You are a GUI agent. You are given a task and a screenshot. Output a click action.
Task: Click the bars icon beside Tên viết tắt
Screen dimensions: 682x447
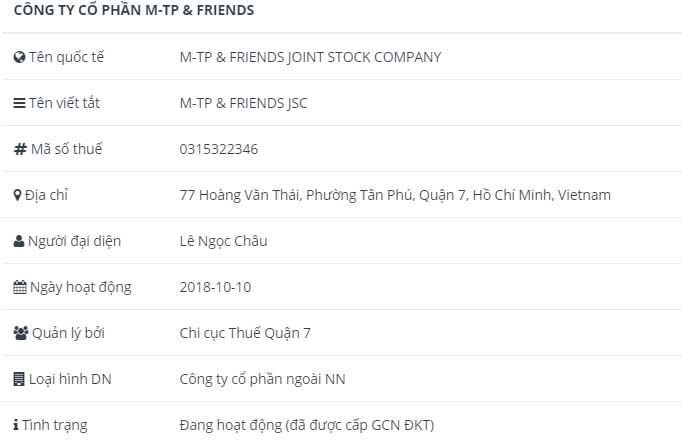click(x=19, y=103)
